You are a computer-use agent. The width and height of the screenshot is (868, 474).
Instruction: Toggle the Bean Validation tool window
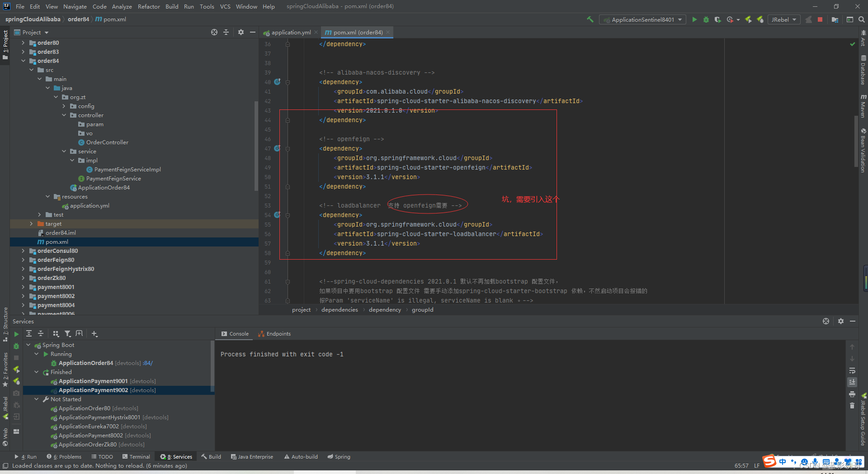point(863,151)
